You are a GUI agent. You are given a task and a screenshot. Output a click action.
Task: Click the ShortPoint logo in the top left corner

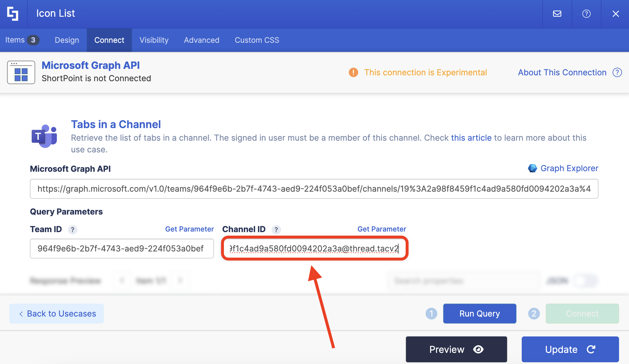tap(13, 13)
